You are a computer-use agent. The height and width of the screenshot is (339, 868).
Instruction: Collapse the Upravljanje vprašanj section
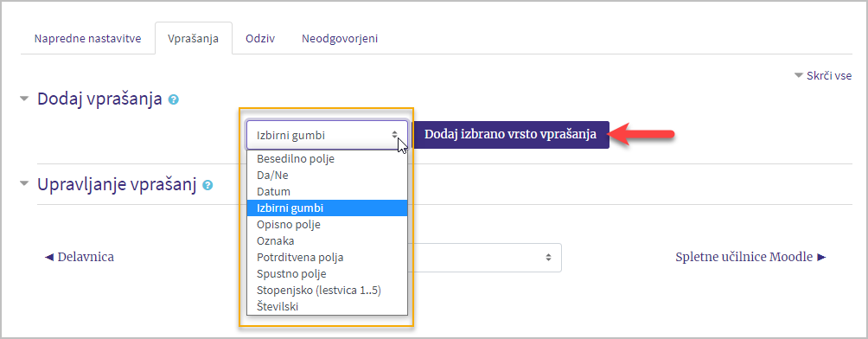(x=24, y=184)
